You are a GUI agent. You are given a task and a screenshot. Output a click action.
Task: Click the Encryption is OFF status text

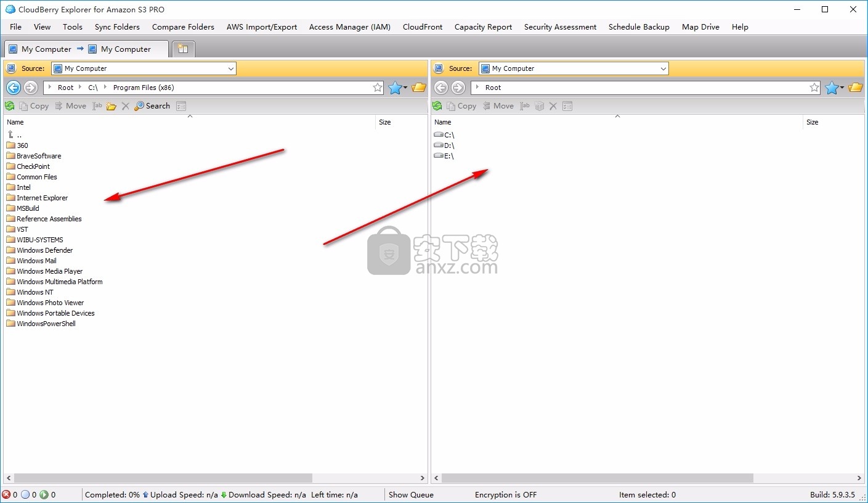pyautogui.click(x=506, y=494)
